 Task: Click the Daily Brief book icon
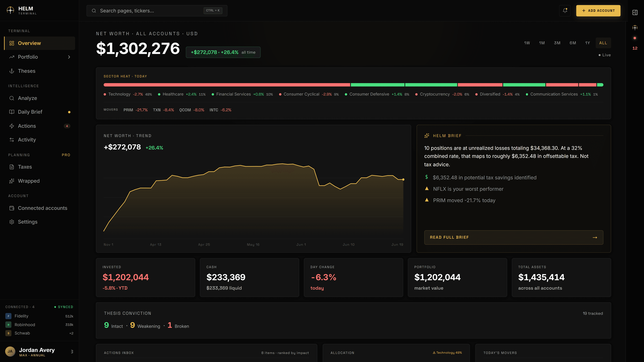(12, 112)
